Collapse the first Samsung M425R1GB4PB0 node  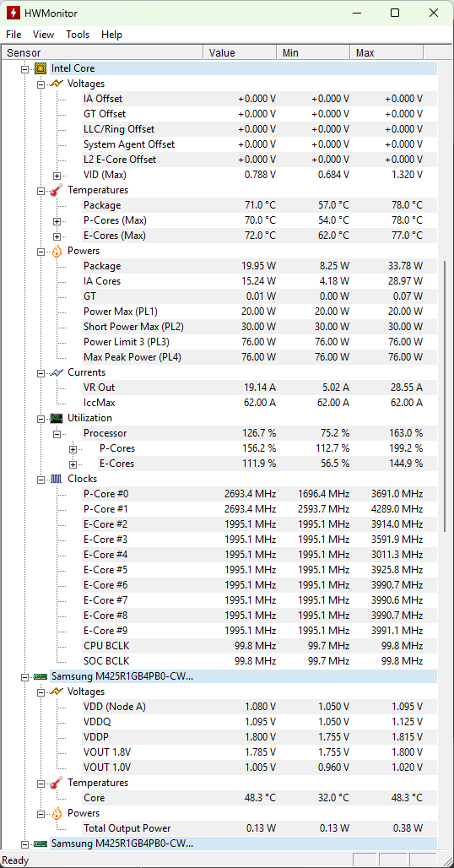click(24, 677)
